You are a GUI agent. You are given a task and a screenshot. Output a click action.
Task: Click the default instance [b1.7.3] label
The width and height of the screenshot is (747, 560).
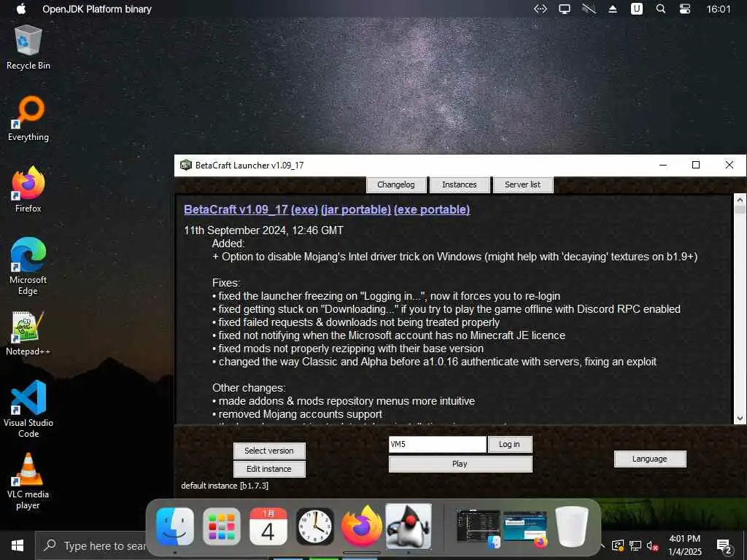(225, 486)
